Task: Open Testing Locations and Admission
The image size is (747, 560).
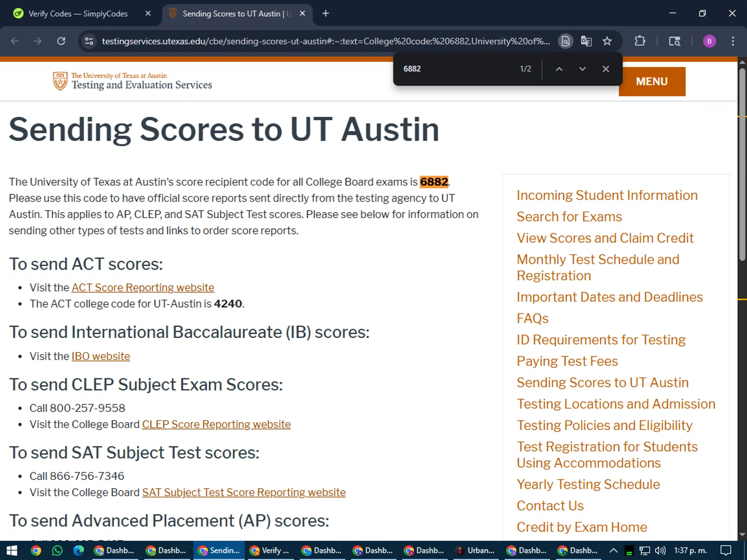Action: point(616,404)
